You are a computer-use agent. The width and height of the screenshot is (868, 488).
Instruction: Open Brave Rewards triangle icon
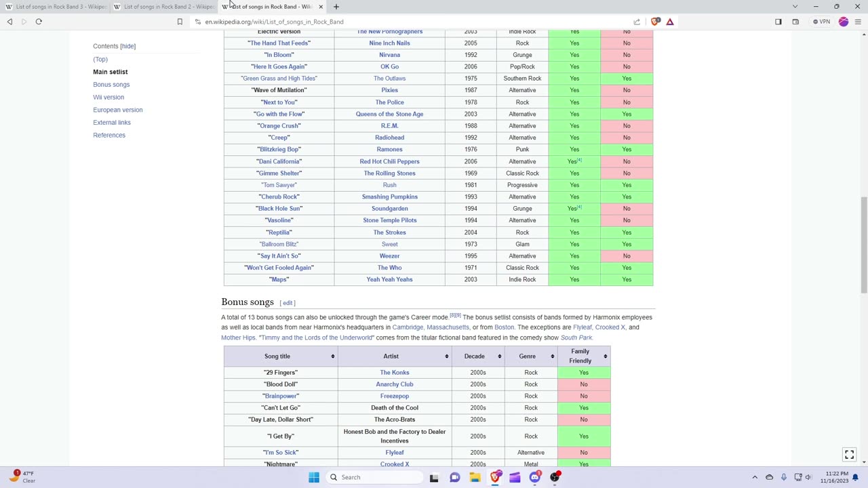[669, 22]
